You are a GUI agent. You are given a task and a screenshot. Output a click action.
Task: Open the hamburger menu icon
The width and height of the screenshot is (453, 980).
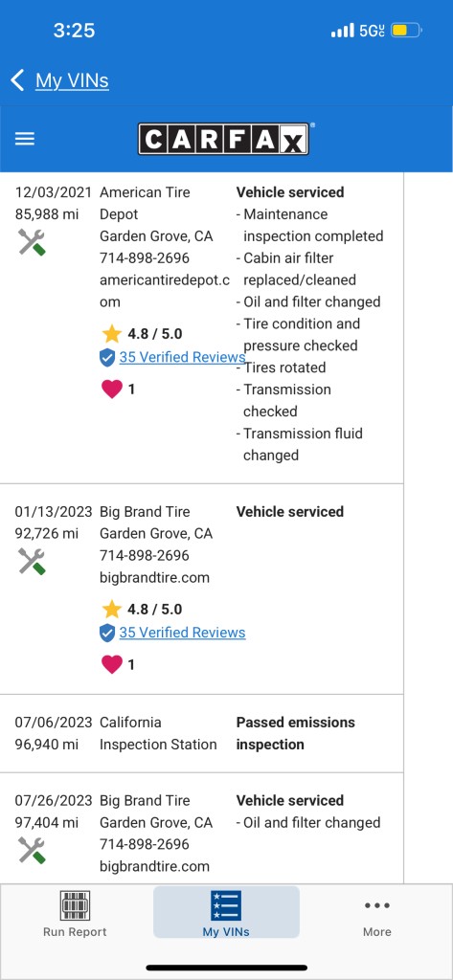[x=24, y=139]
